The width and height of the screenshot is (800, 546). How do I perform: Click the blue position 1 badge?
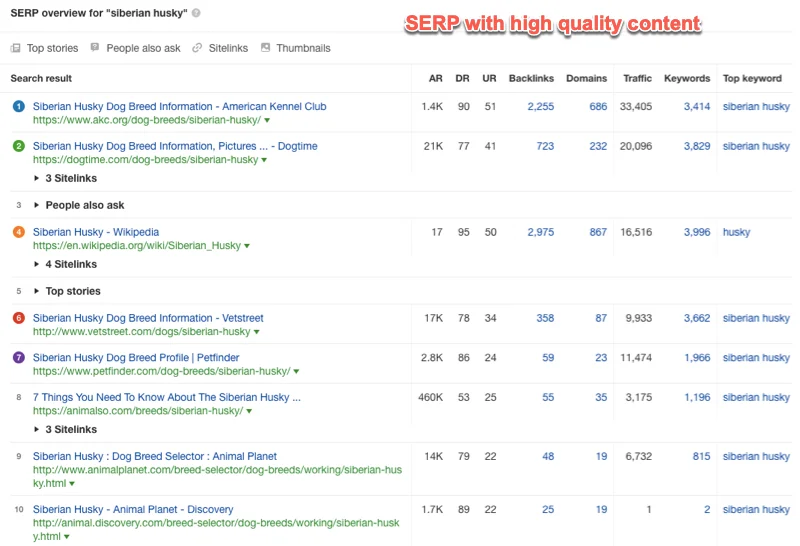point(18,106)
